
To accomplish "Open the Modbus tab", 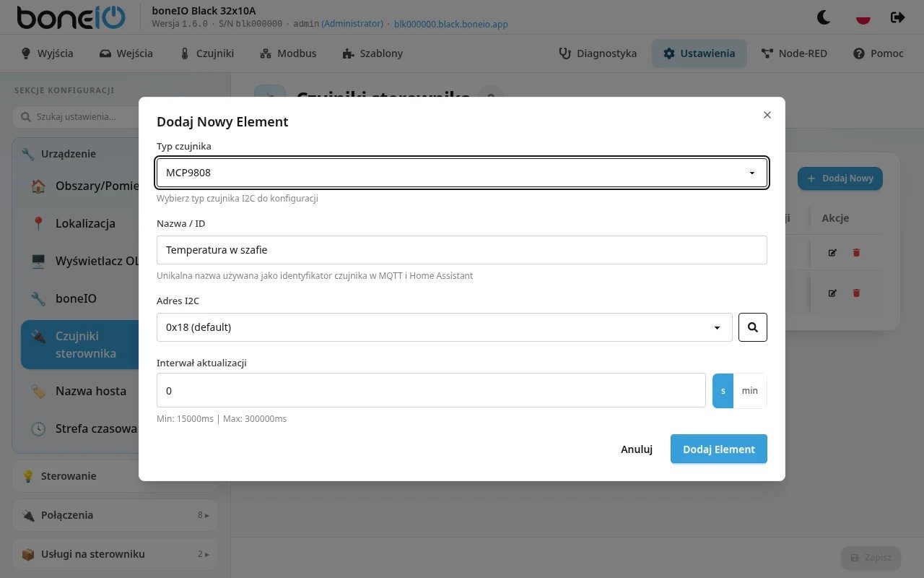I will 288,53.
